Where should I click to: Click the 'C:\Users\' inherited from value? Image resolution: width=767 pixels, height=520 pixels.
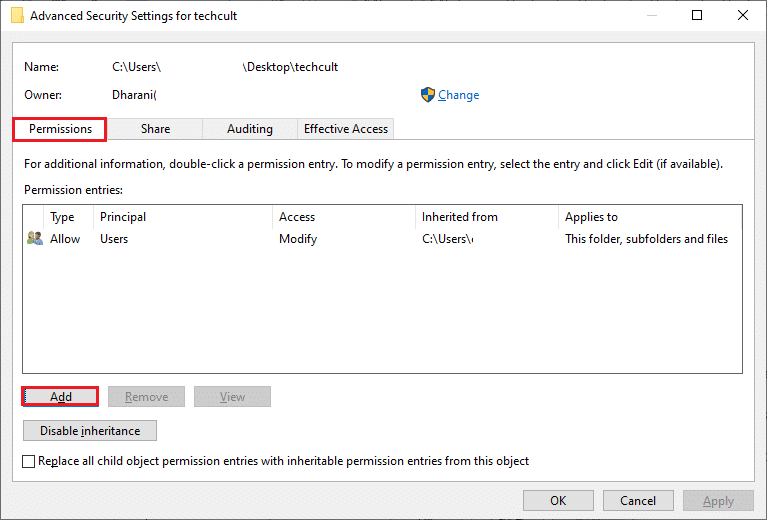pos(447,239)
